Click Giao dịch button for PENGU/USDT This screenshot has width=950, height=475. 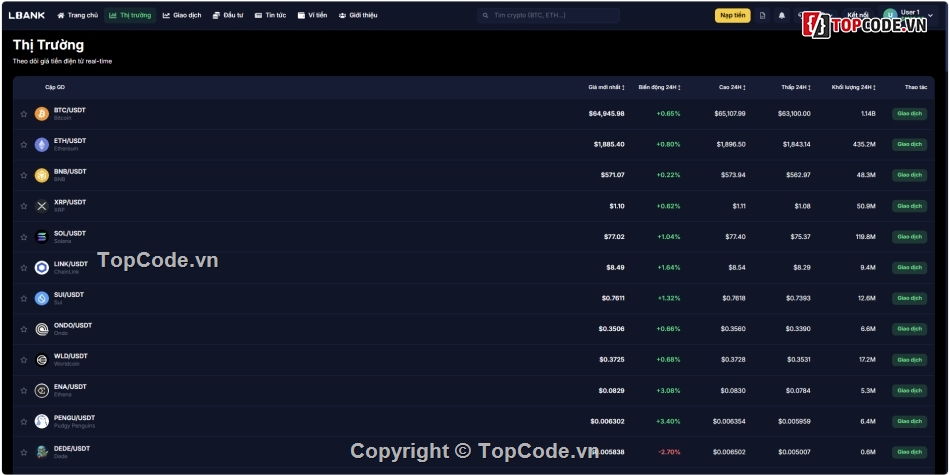click(909, 421)
